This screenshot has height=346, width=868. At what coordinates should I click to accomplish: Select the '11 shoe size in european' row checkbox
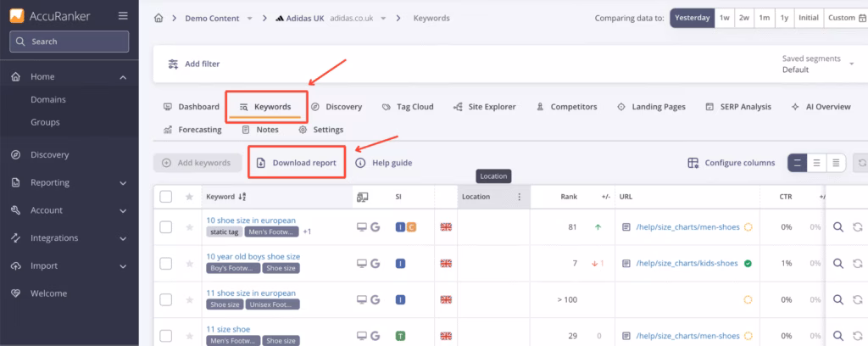[166, 299]
